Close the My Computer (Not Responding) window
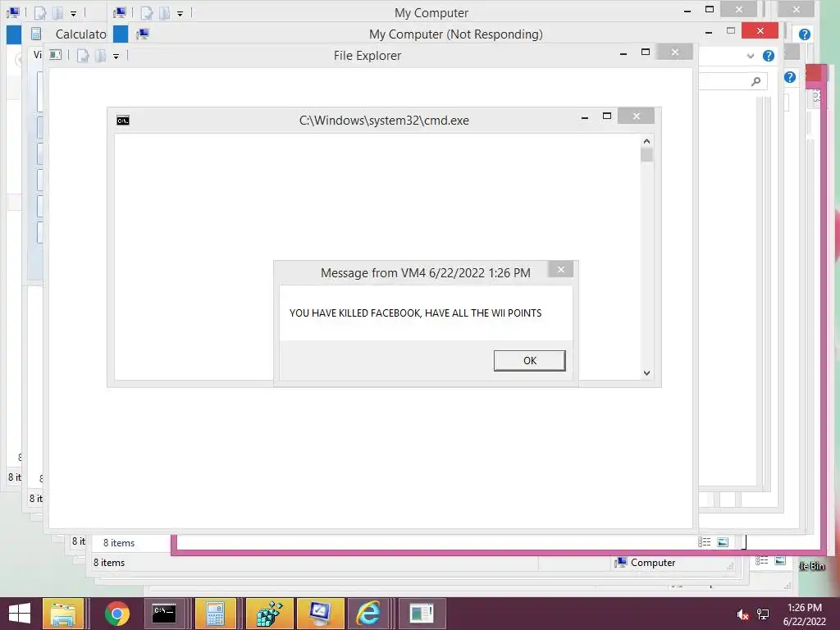The width and height of the screenshot is (840, 630). click(760, 30)
